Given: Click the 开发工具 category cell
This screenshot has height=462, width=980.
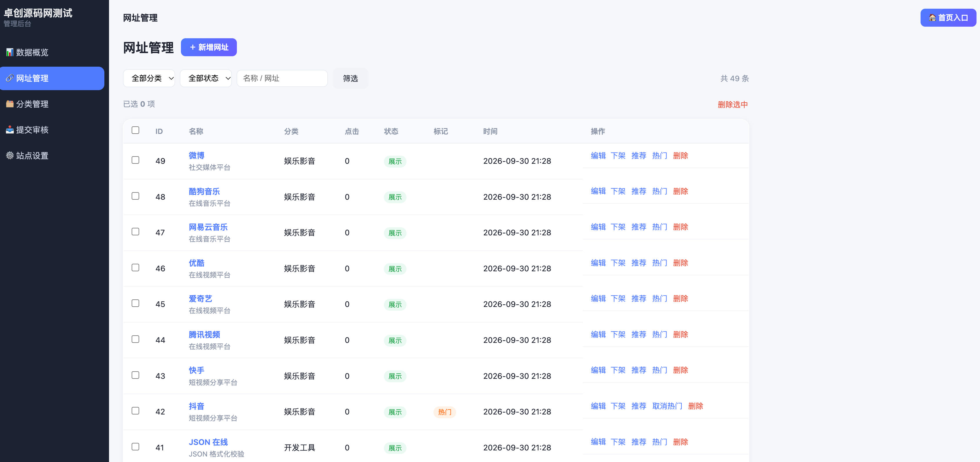Looking at the screenshot, I should pyautogui.click(x=300, y=448).
